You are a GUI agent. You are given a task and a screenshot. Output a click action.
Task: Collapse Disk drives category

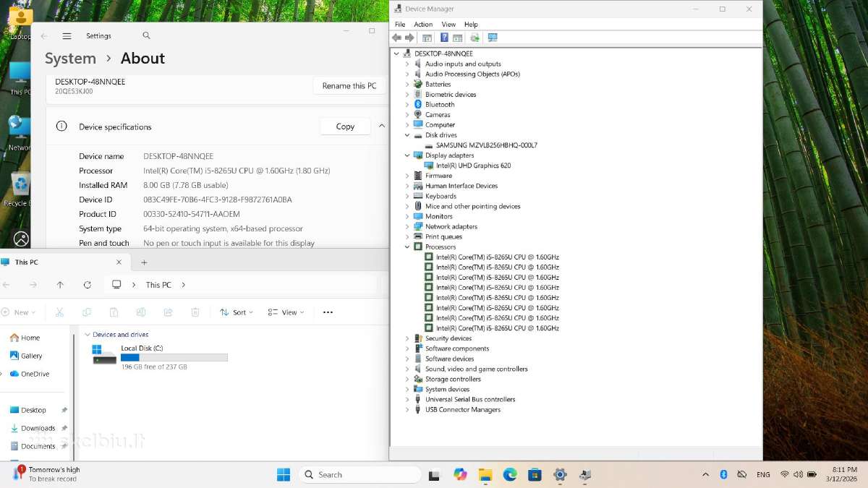407,135
